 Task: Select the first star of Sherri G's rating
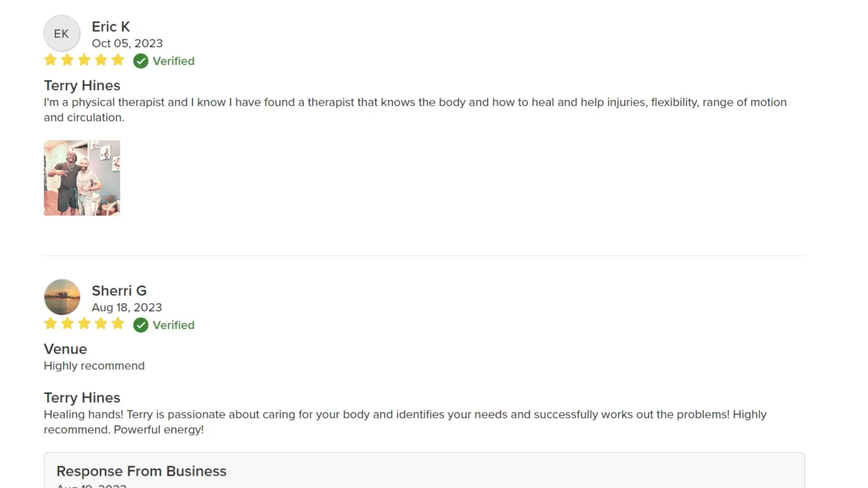pyautogui.click(x=51, y=324)
